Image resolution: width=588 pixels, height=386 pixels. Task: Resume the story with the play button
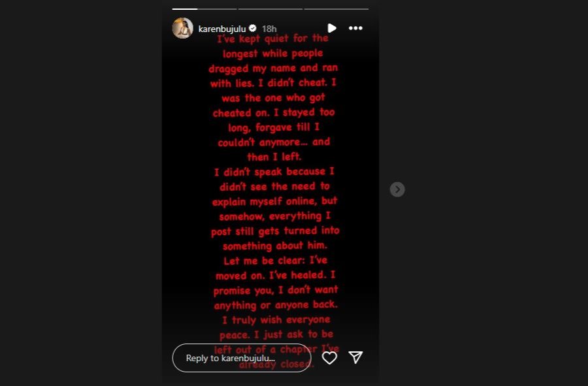click(x=331, y=28)
